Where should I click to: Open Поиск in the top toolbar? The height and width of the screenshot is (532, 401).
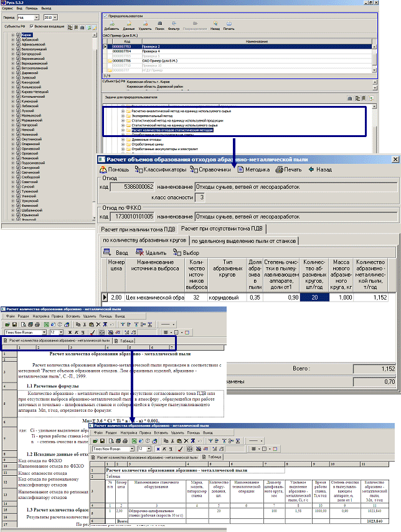click(x=161, y=26)
